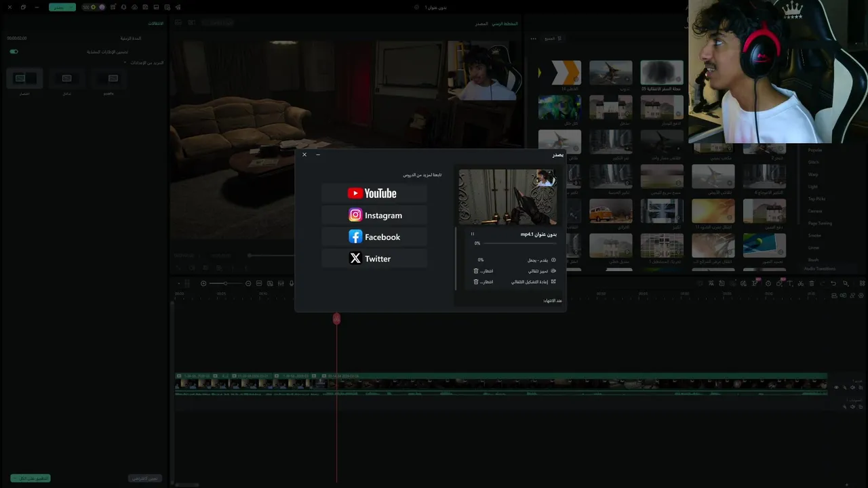Click the audio mixer icon in timeline toolbar

pos(281,283)
